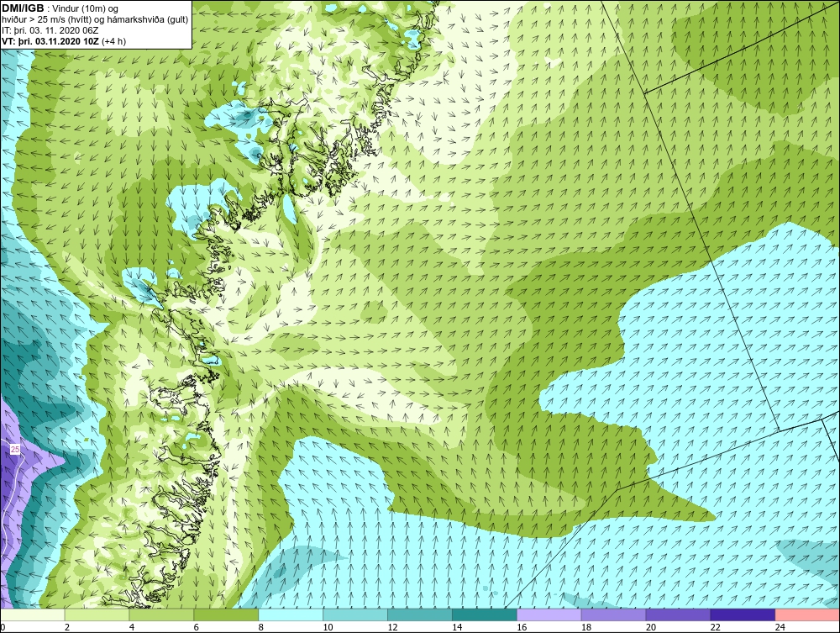Click the 8-10 m/s pale cyan swatch
This screenshot has width=840, height=633.
[x=291, y=615]
